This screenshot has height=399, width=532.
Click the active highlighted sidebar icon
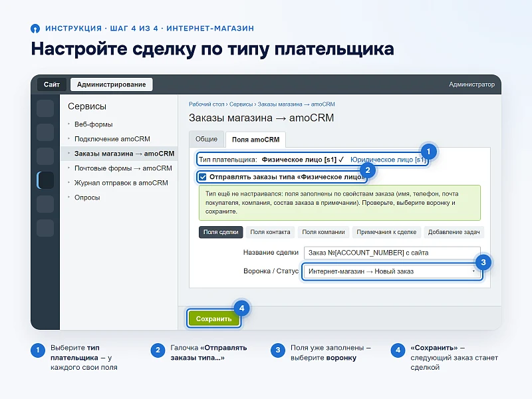(45, 180)
